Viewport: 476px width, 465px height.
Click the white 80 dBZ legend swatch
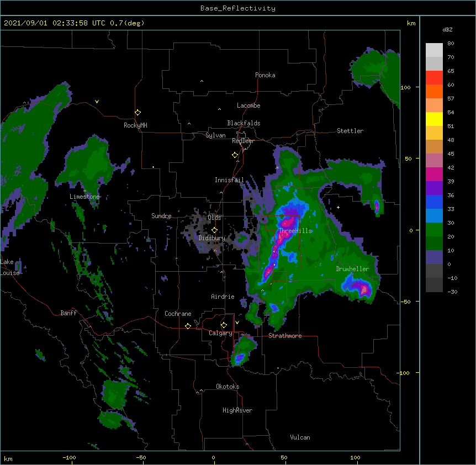coord(434,50)
